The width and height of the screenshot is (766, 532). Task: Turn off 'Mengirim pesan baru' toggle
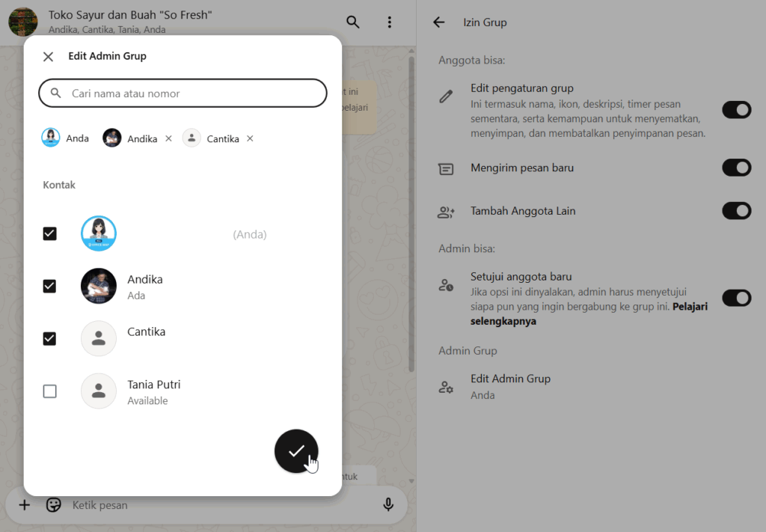tap(736, 168)
